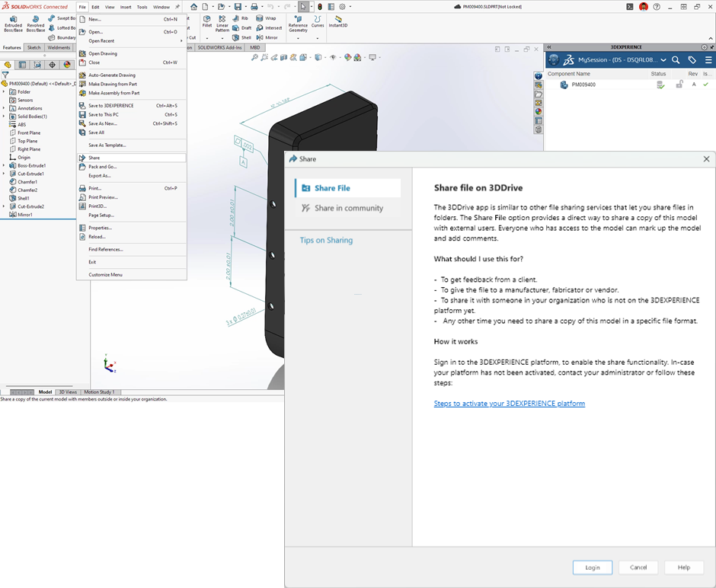This screenshot has height=588, width=716.
Task: Toggle the lock icon for PM009400
Action: [x=679, y=85]
